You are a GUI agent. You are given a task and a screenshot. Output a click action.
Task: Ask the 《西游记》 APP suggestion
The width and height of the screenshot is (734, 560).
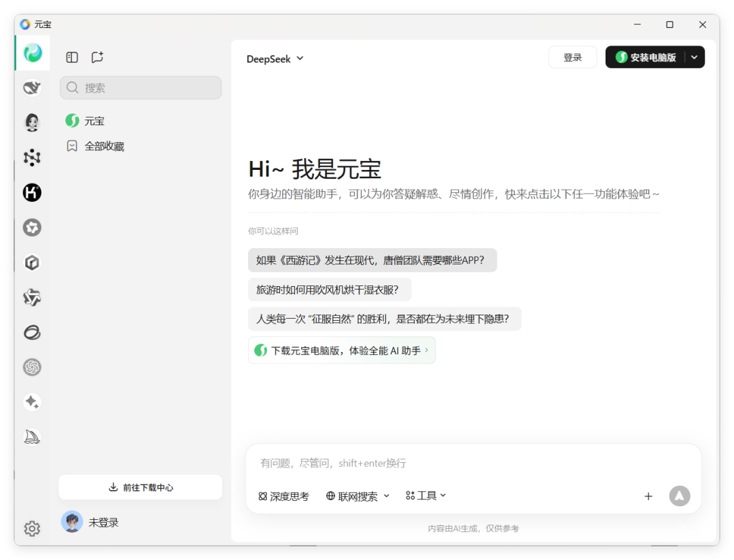[372, 260]
